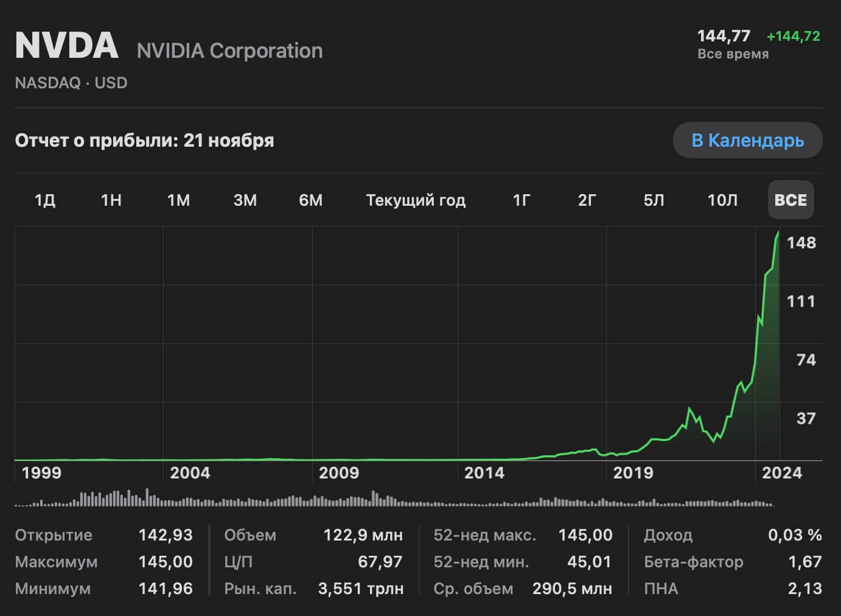Click NVIDIA Corporation company name

[x=229, y=51]
